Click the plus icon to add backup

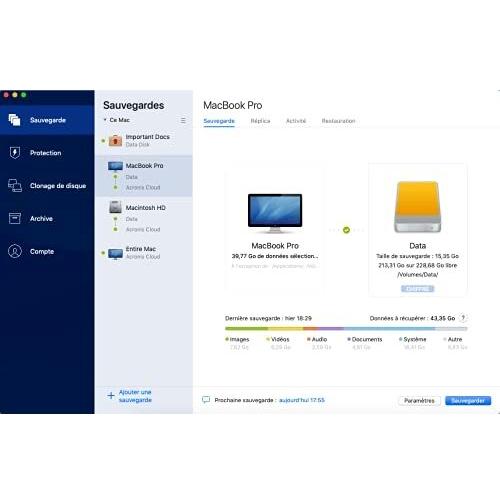point(111,396)
